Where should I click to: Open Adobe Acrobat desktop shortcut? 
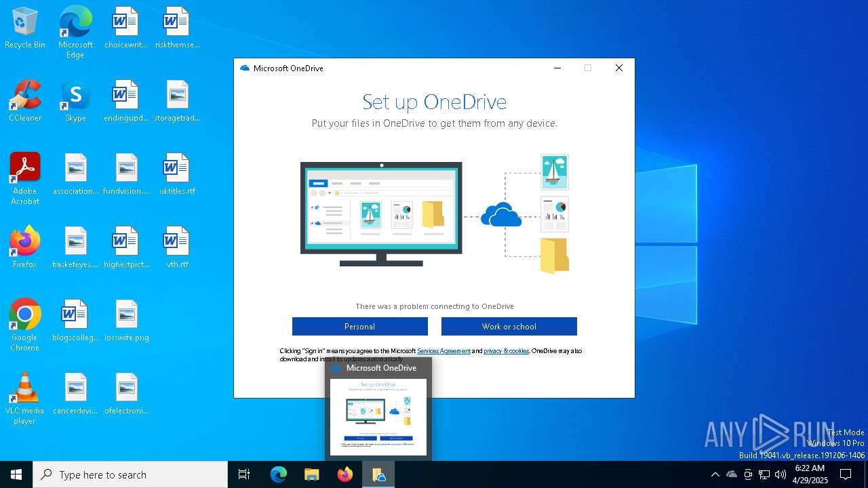pyautogui.click(x=25, y=179)
